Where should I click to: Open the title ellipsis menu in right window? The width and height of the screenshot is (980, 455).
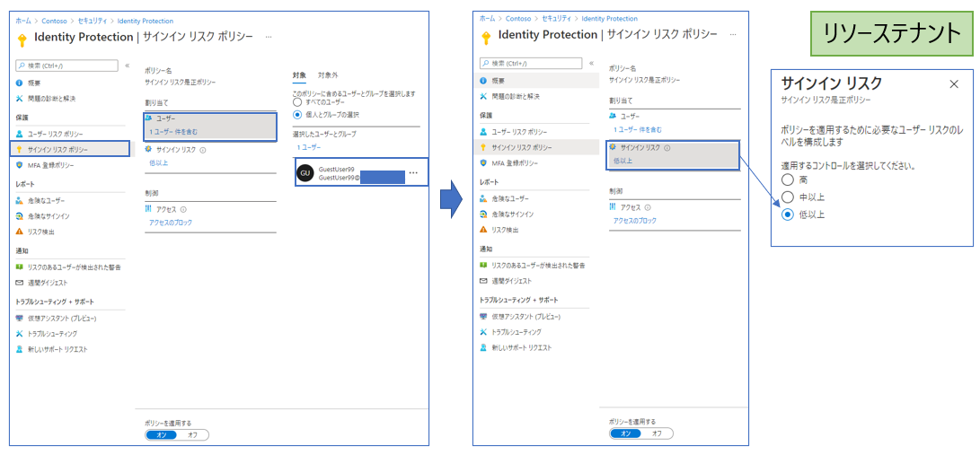pyautogui.click(x=733, y=35)
